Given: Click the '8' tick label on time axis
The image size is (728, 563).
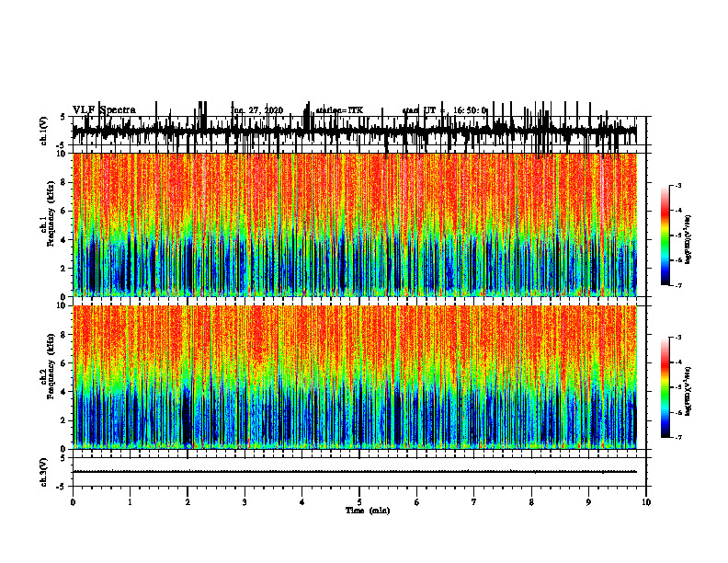Looking at the screenshot, I should point(531,502).
